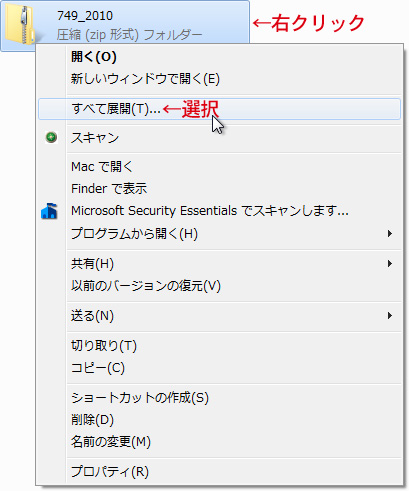Select すべて展開(T)... to extract all
The height and width of the screenshot is (491, 409).
pyautogui.click(x=219, y=109)
